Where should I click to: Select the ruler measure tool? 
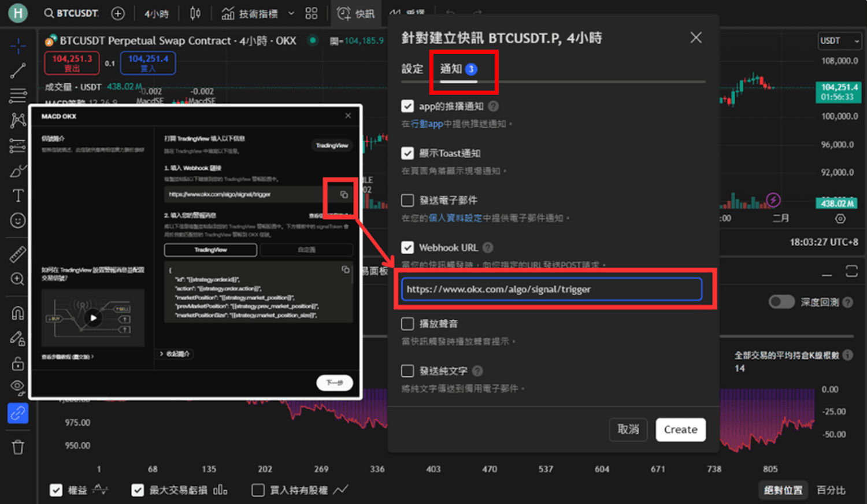[x=18, y=254]
